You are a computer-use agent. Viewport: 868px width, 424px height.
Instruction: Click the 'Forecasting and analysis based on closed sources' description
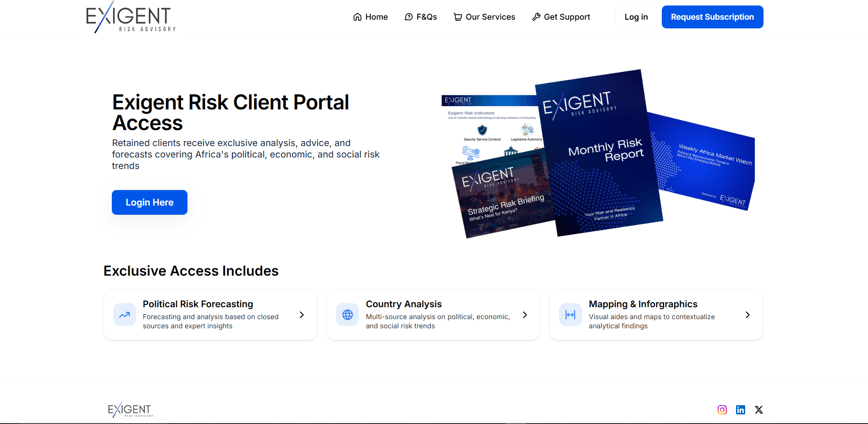pyautogui.click(x=211, y=321)
